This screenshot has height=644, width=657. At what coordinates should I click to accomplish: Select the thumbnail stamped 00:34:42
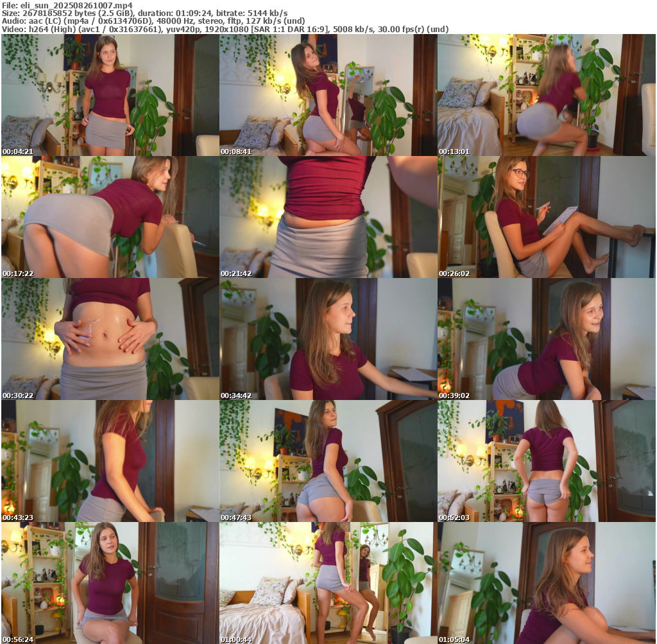point(328,339)
